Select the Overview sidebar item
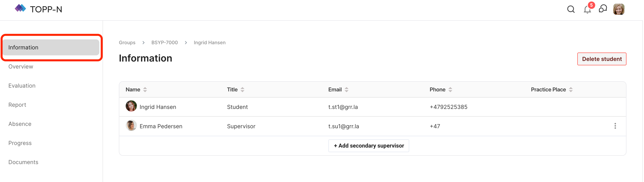Screen dimensions: 644x182 [21, 67]
